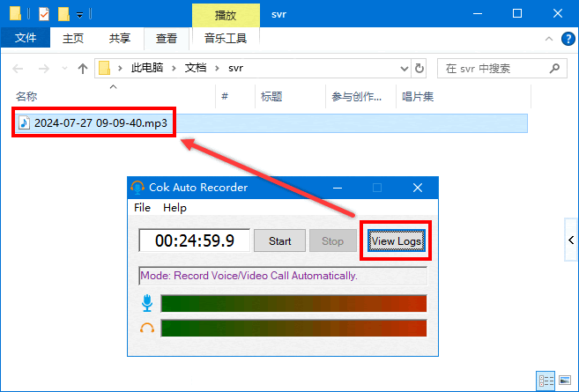Switch to large thumbnails view icon
This screenshot has height=392, width=579.
coord(565,381)
